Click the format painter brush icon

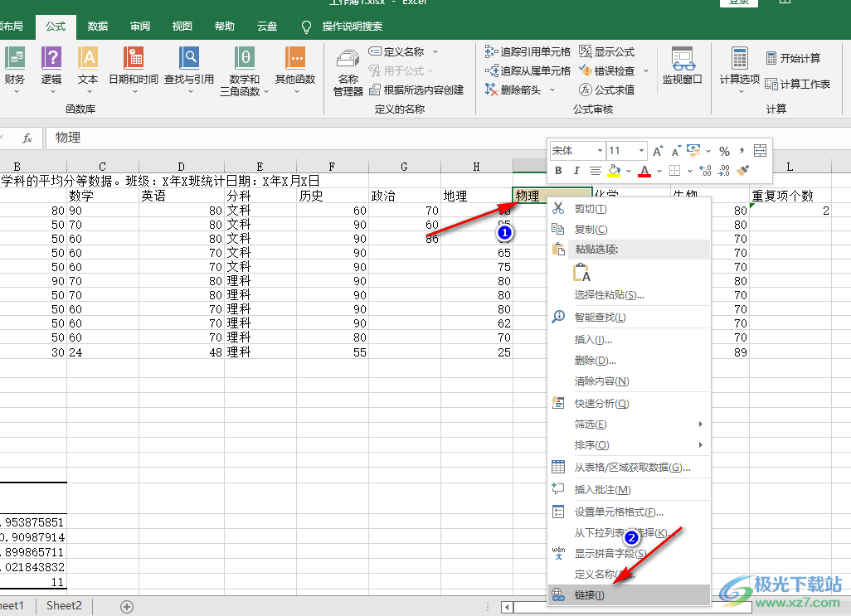click(x=743, y=171)
